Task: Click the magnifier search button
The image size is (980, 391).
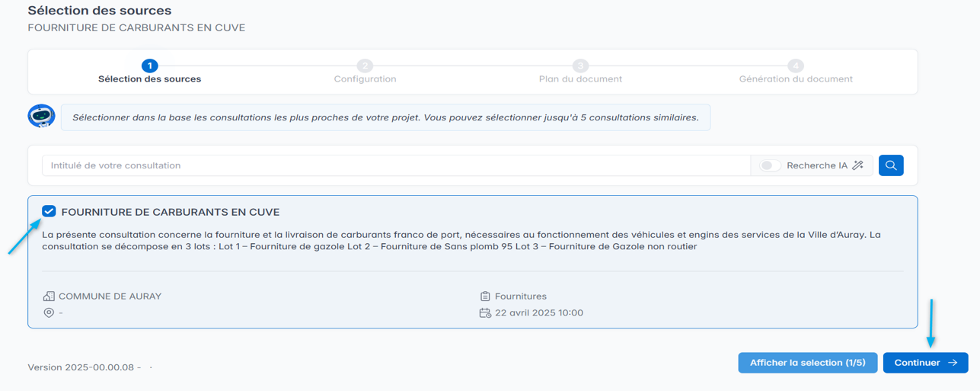Action: 891,165
